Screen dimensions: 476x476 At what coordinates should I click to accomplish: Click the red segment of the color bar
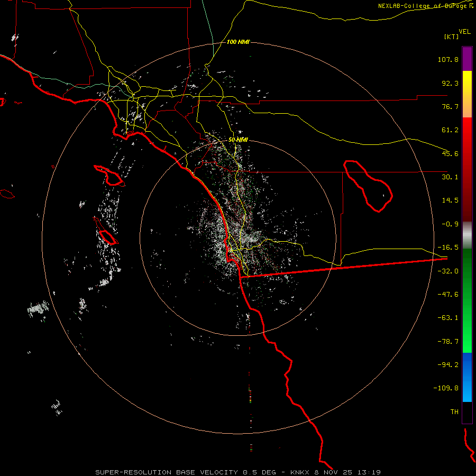(x=467, y=169)
